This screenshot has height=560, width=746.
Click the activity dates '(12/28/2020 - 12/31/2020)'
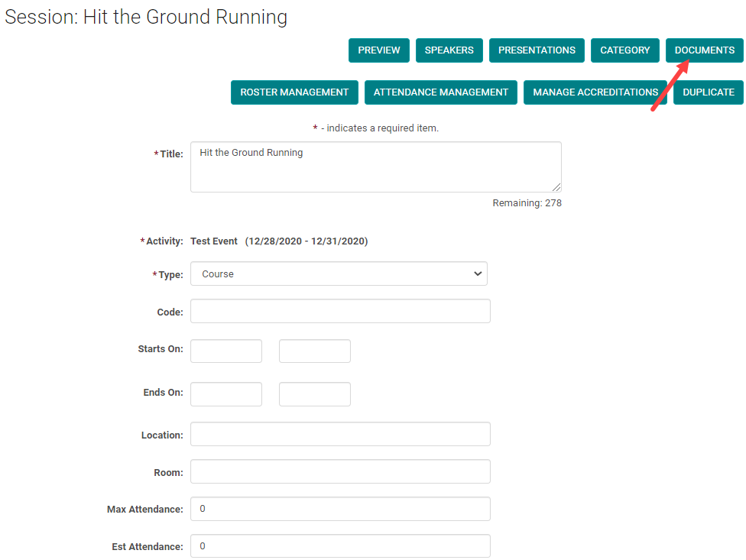pyautogui.click(x=307, y=241)
